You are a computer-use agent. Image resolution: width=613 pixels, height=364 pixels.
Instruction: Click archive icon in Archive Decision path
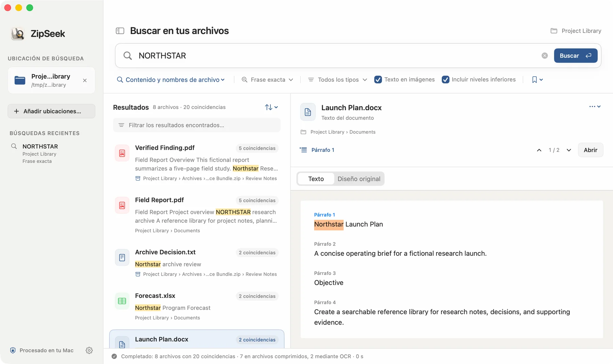pos(138,274)
